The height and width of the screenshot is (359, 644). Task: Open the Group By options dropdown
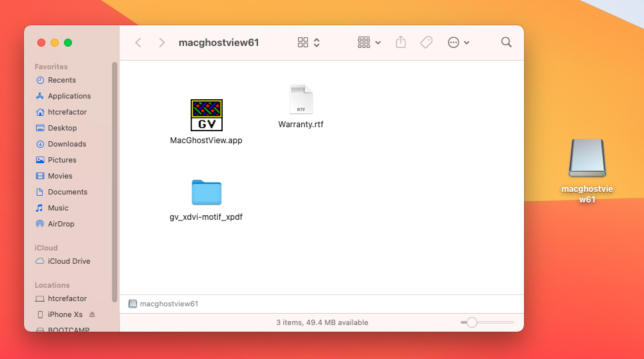pos(369,43)
